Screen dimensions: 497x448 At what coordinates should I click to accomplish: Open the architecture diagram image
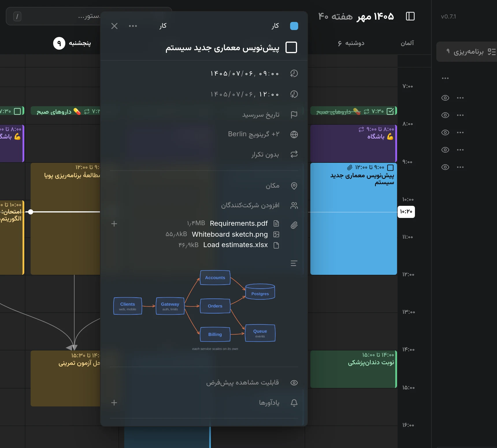(194, 311)
